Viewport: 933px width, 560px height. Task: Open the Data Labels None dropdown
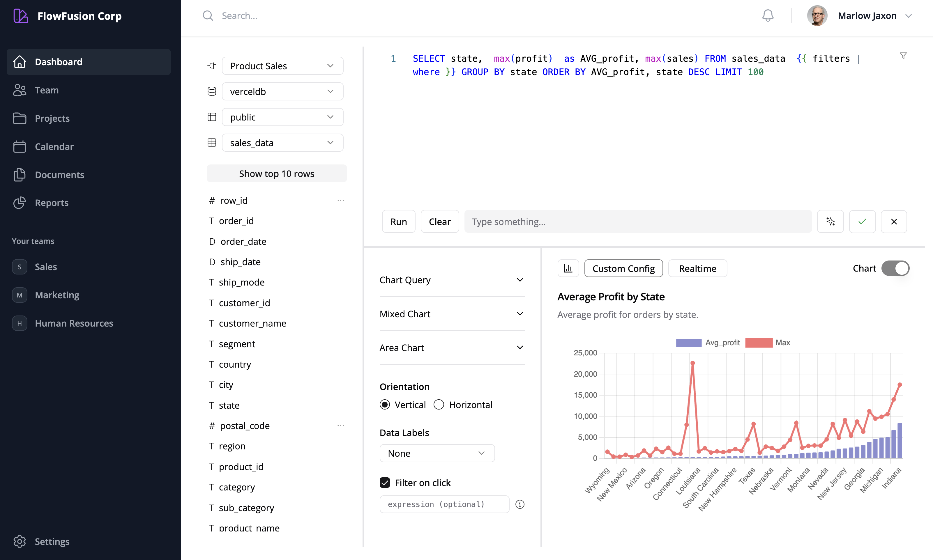437,453
